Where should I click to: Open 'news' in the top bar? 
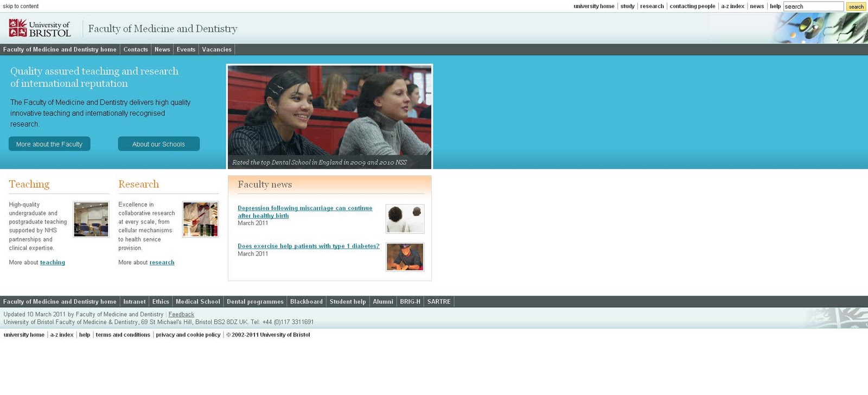pyautogui.click(x=757, y=7)
